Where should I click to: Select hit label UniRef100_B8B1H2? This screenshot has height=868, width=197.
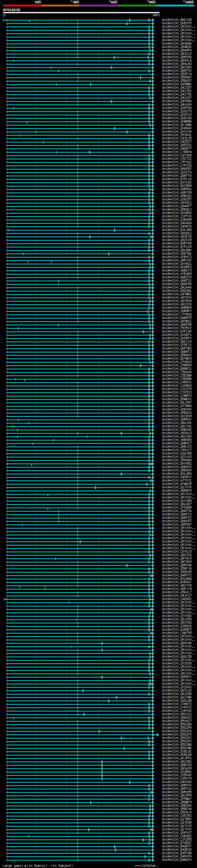pyautogui.click(x=177, y=430)
